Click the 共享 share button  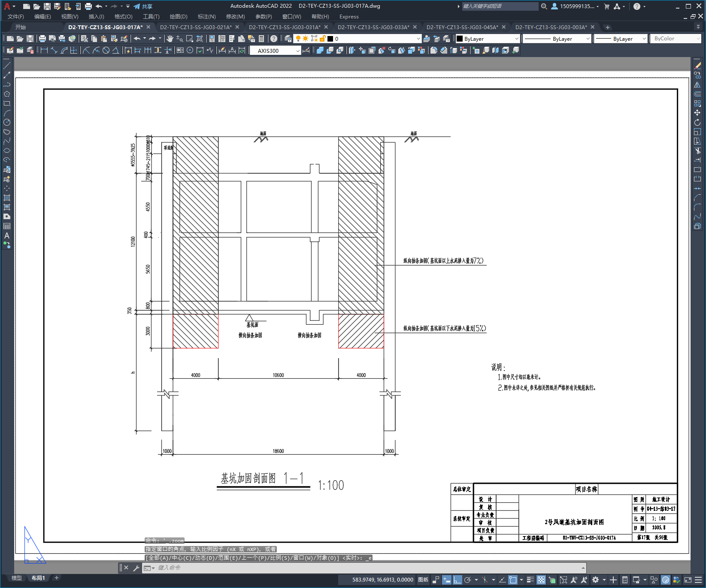pyautogui.click(x=143, y=6)
